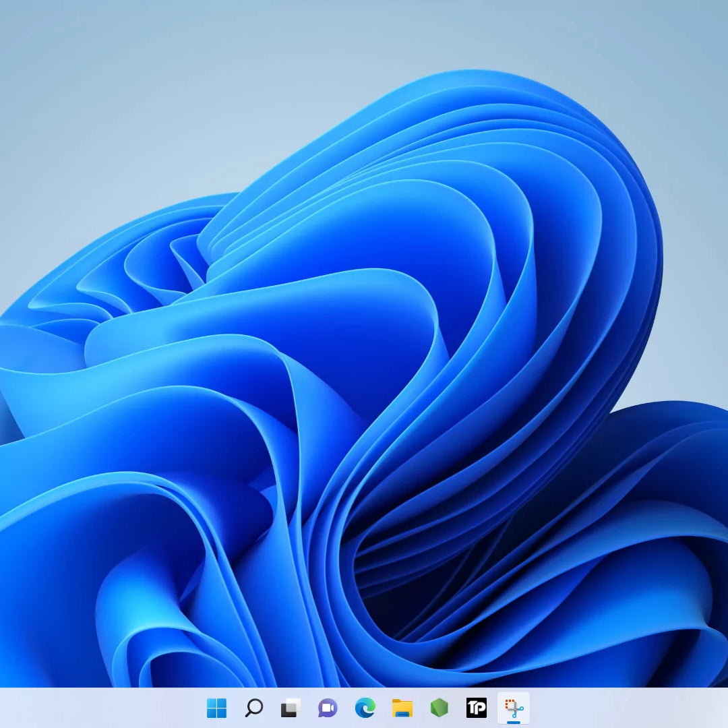The width and height of the screenshot is (728, 728).
Task: Open the yellow folder icon for files
Action: pyautogui.click(x=401, y=708)
